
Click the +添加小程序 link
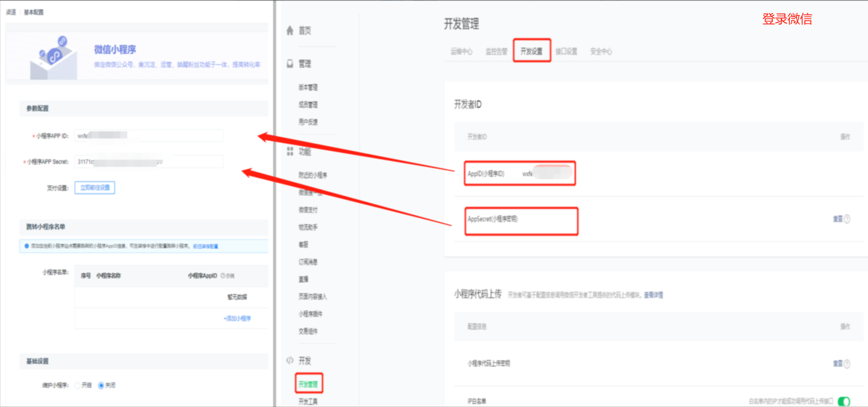(237, 318)
